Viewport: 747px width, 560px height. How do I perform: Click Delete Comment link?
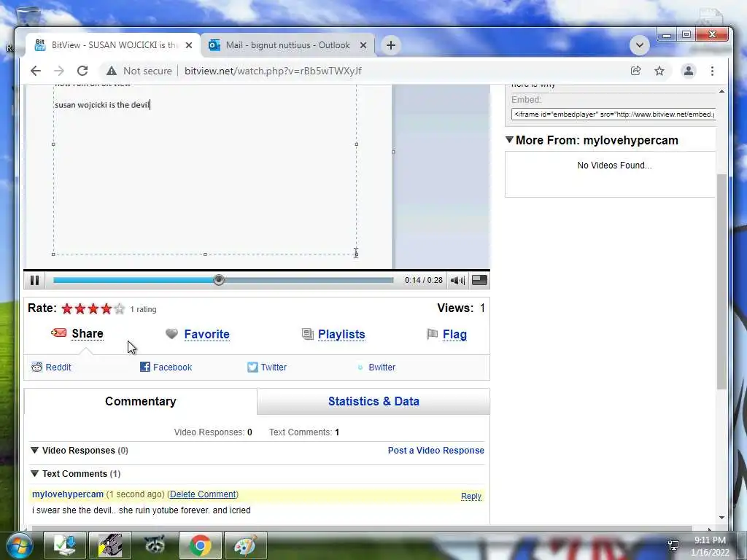203,494
